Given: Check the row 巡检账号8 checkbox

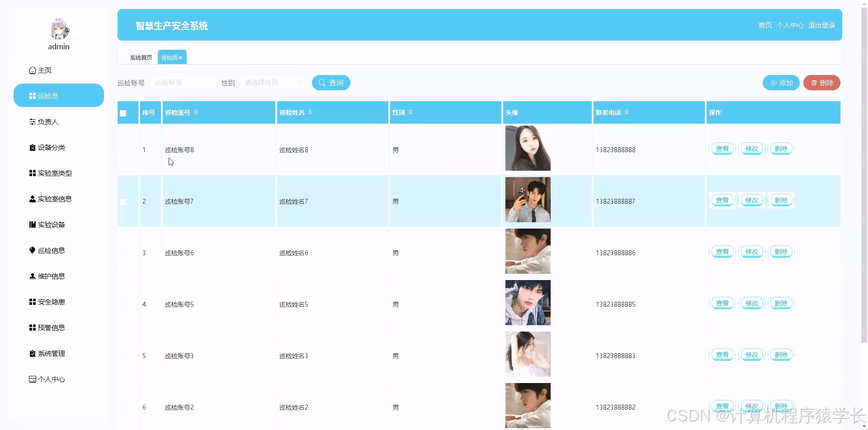Looking at the screenshot, I should (123, 150).
